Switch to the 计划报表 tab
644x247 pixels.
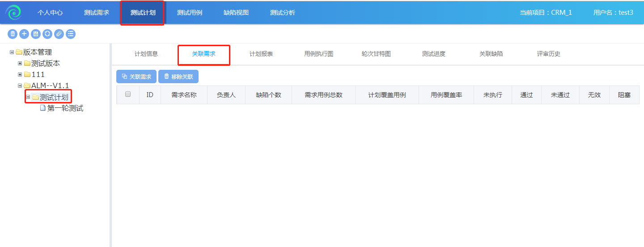(x=261, y=54)
